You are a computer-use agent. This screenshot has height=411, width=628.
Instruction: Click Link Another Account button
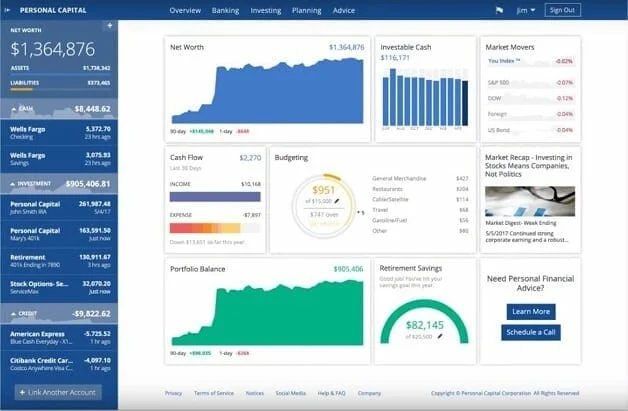58,393
